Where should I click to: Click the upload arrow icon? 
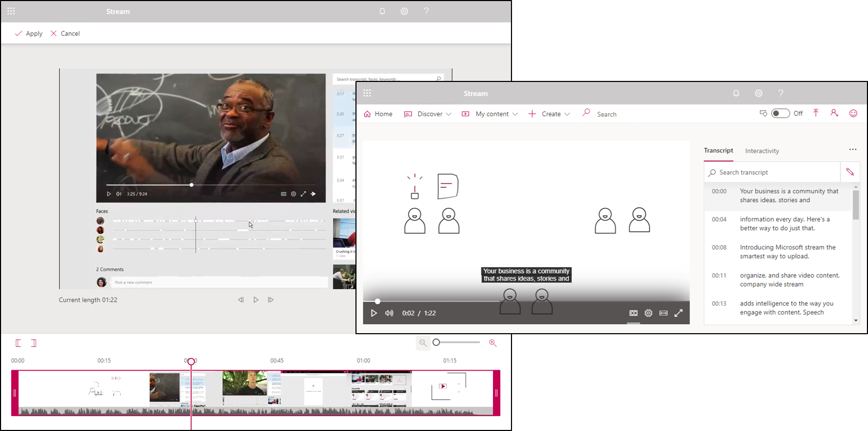pos(816,113)
